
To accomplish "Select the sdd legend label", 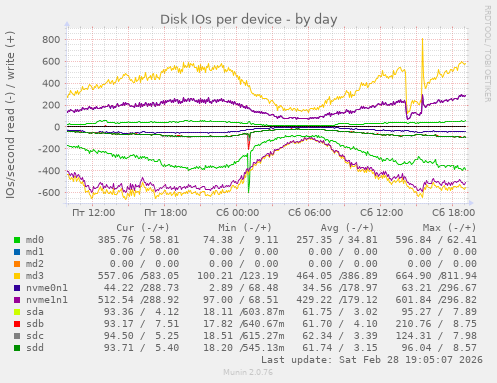I will tap(35, 348).
